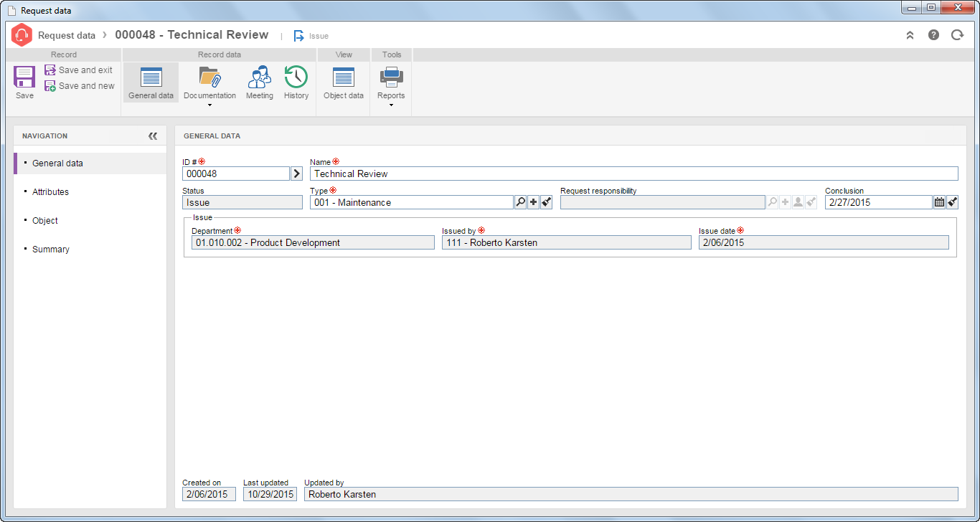This screenshot has height=522, width=980.
Task: Expand the Reports dropdown arrow
Action: click(x=391, y=105)
